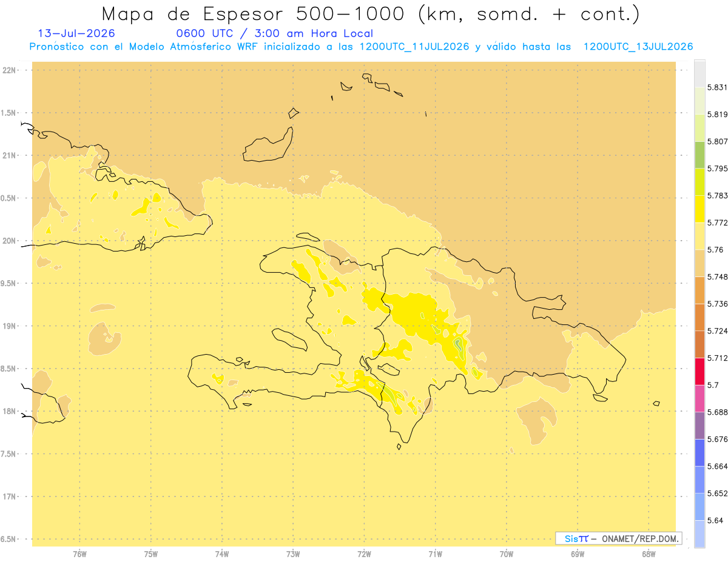
Task: Click colorbar value '5.783'
Action: point(717,195)
